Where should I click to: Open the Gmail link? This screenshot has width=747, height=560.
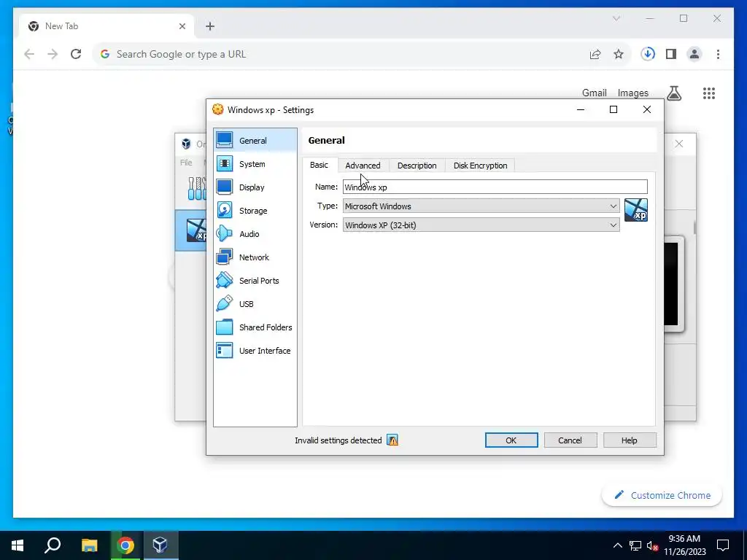click(594, 93)
